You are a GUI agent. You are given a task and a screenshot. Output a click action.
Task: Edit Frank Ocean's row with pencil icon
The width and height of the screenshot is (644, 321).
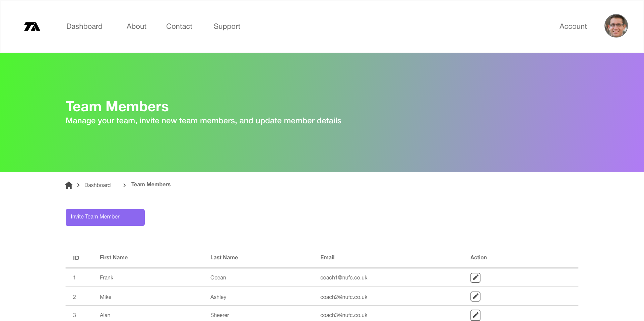click(475, 278)
